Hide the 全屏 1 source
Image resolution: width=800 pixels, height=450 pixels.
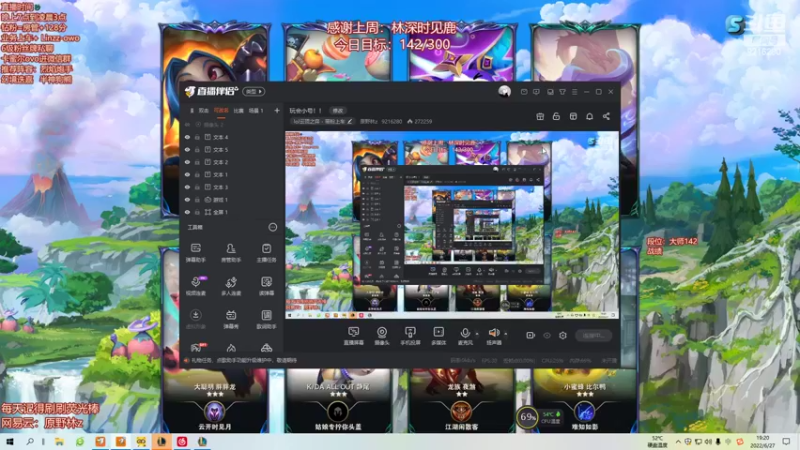(187, 212)
